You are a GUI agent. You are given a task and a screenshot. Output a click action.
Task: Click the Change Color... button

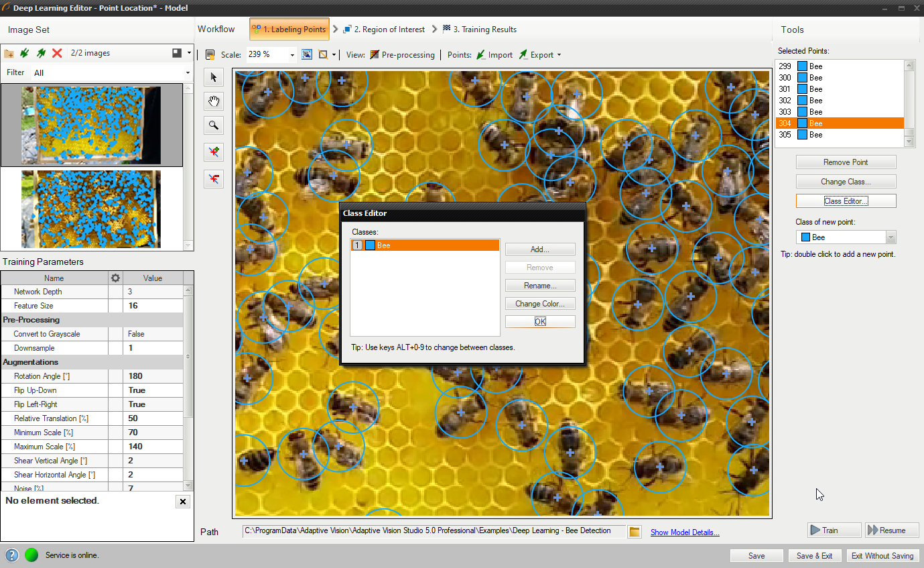(x=539, y=304)
